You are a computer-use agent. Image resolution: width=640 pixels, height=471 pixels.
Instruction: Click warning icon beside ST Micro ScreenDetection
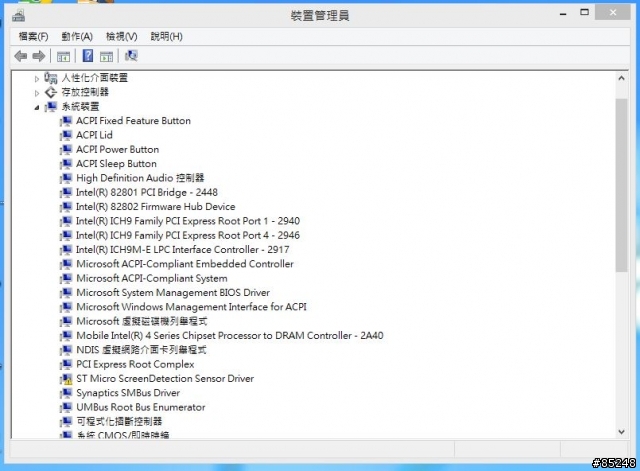point(66,379)
